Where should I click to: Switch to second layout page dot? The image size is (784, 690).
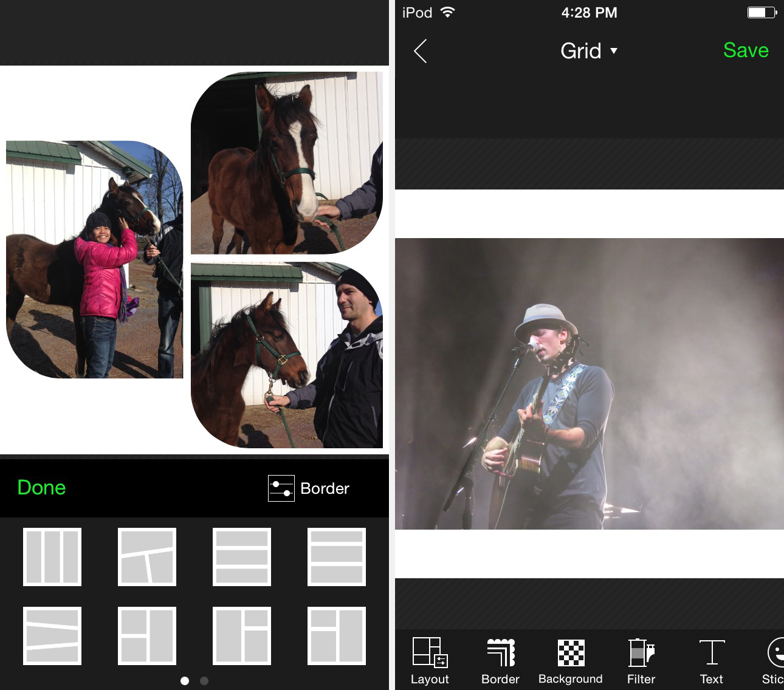click(204, 681)
